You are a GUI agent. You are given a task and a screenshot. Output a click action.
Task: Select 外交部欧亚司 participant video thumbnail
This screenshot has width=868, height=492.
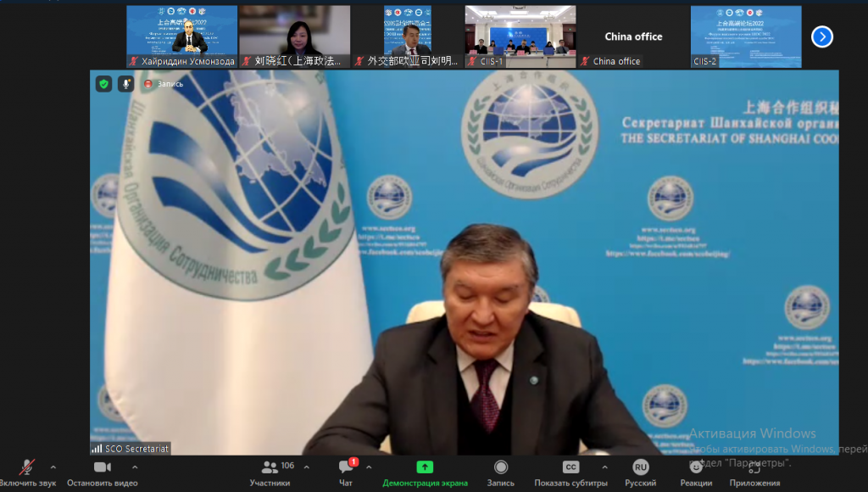pos(408,36)
